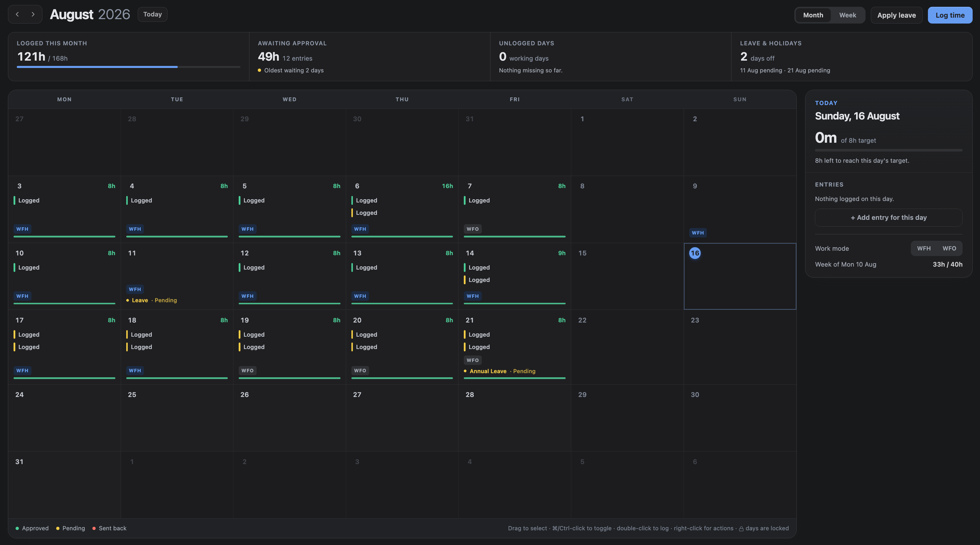Select the 24 August day cell
The height and width of the screenshot is (545, 980).
click(x=64, y=418)
